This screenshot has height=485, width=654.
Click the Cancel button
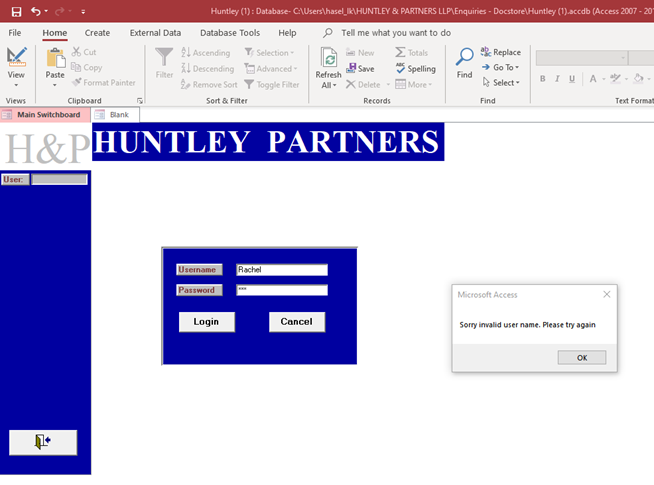click(x=297, y=322)
